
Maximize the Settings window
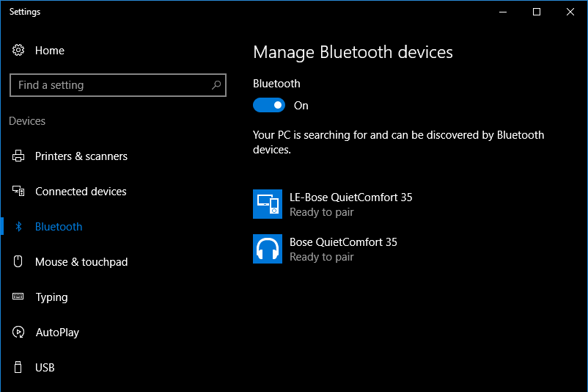click(537, 12)
